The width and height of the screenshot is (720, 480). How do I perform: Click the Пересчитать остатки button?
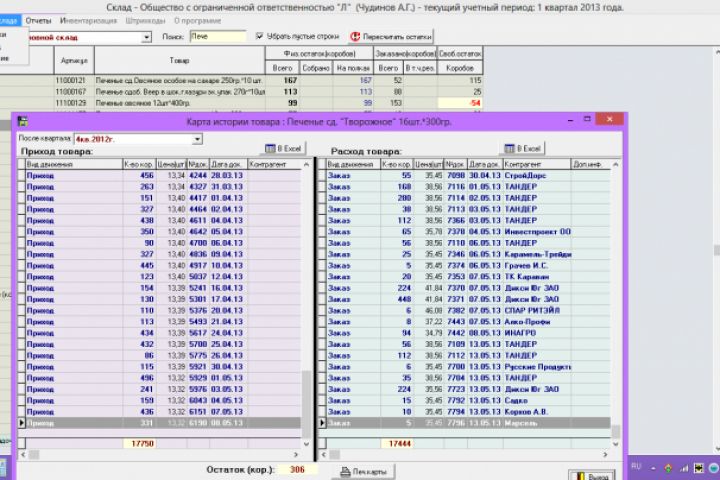point(391,36)
